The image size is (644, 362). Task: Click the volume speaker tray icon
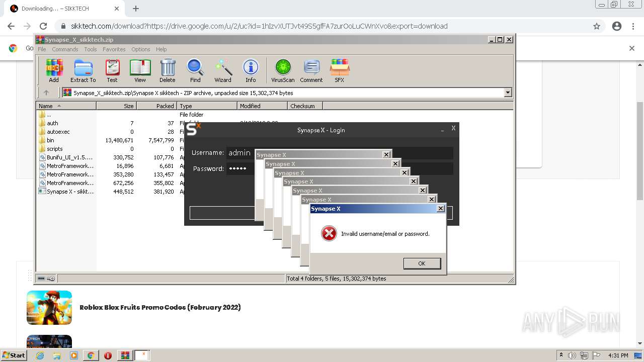click(x=572, y=355)
